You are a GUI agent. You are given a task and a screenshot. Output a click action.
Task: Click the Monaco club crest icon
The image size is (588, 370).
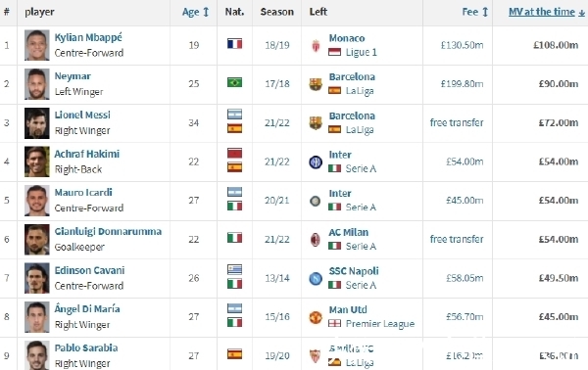316,46
